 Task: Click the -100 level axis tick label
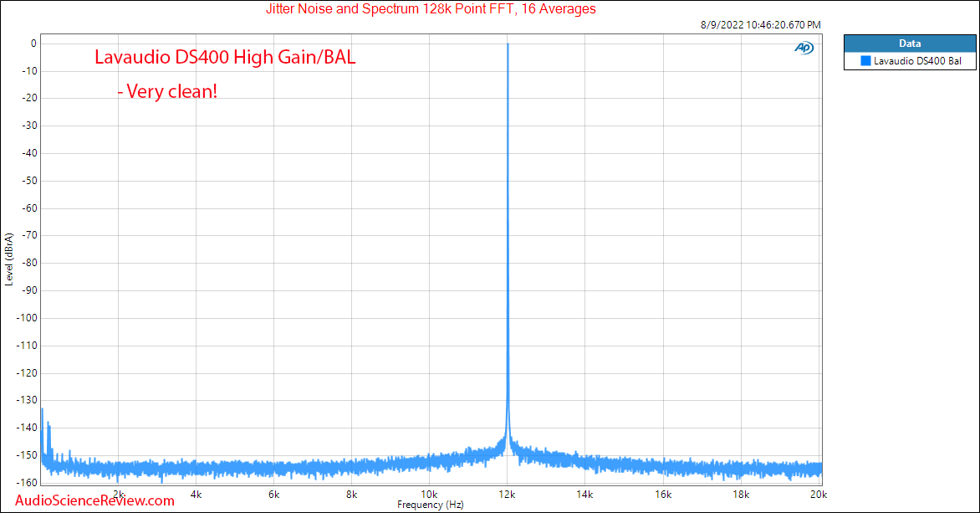tap(28, 318)
